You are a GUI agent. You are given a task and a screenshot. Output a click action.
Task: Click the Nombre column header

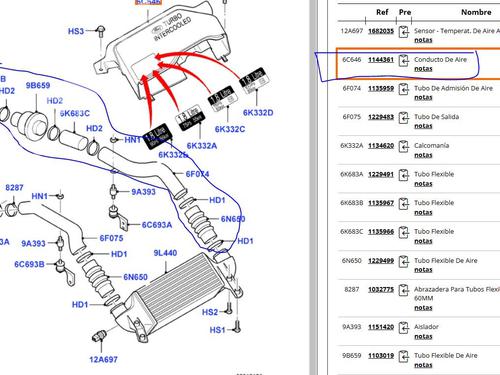coord(476,12)
